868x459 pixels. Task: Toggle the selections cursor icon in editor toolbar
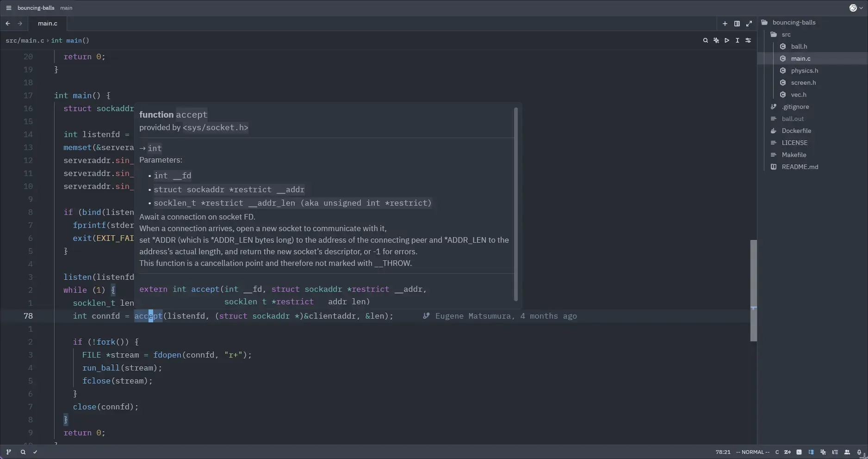click(738, 40)
